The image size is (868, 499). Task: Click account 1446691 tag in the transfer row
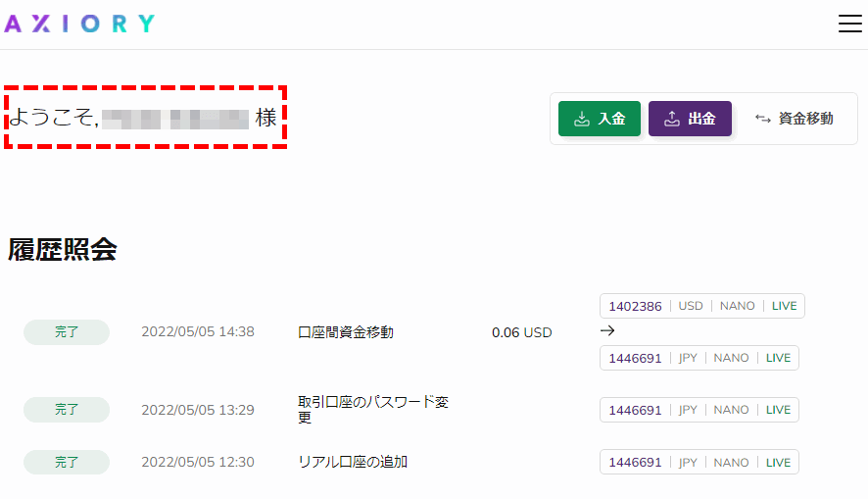(x=699, y=358)
